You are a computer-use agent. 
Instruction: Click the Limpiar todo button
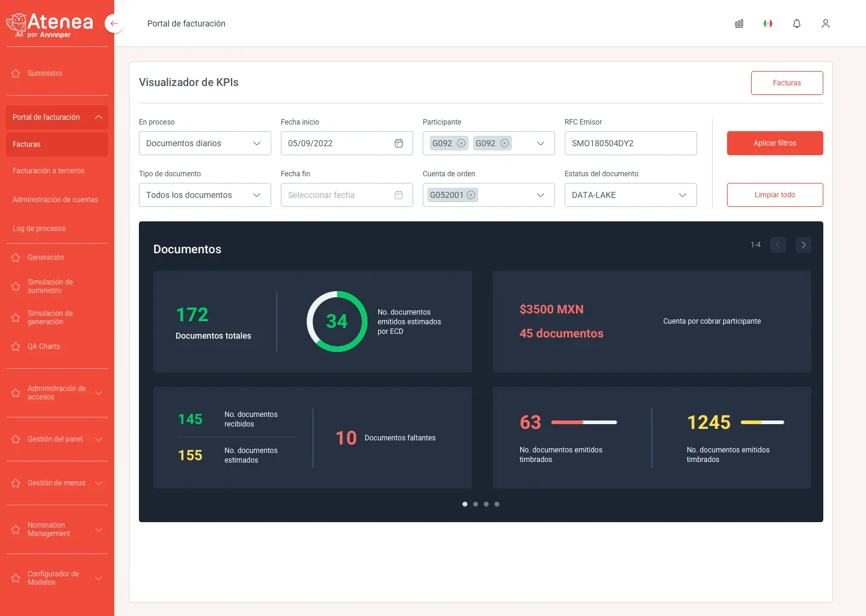(775, 195)
